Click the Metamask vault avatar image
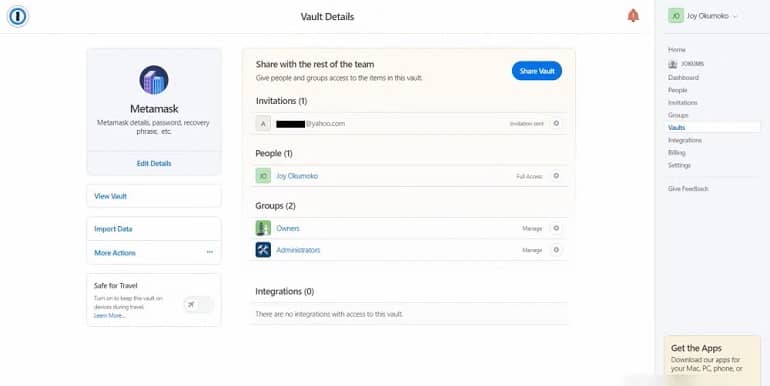 [154, 80]
